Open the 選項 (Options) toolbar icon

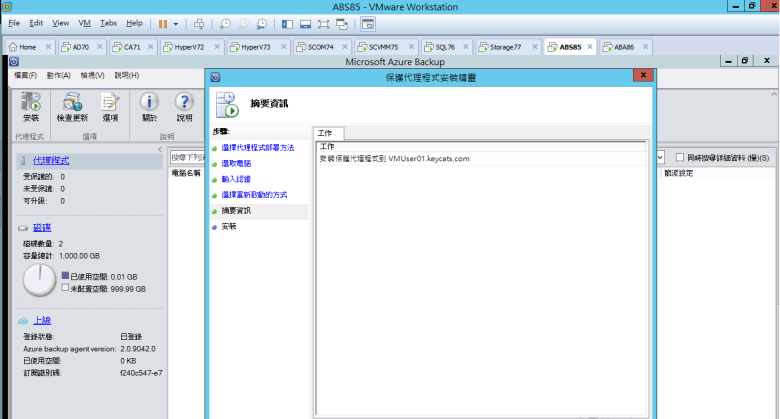coord(110,105)
